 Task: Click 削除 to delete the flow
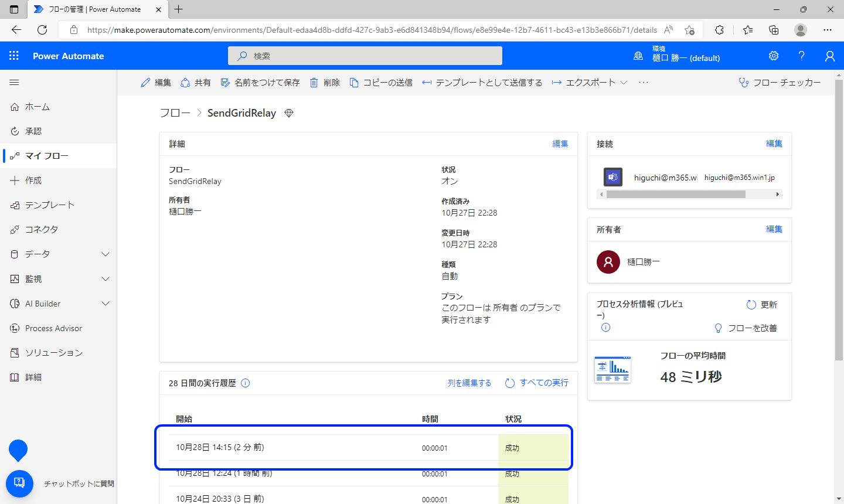pyautogui.click(x=325, y=83)
